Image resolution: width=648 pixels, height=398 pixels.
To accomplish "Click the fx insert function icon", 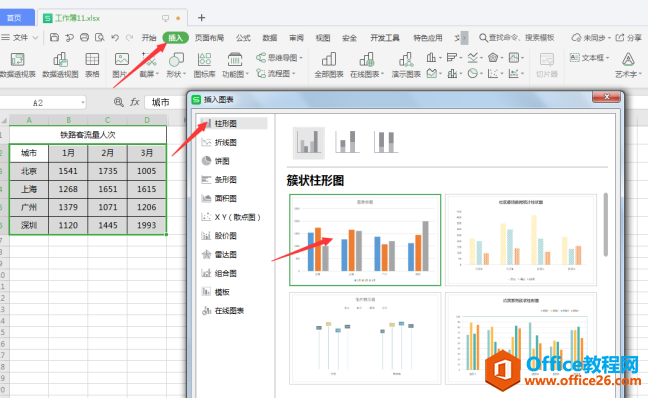I will point(135,102).
